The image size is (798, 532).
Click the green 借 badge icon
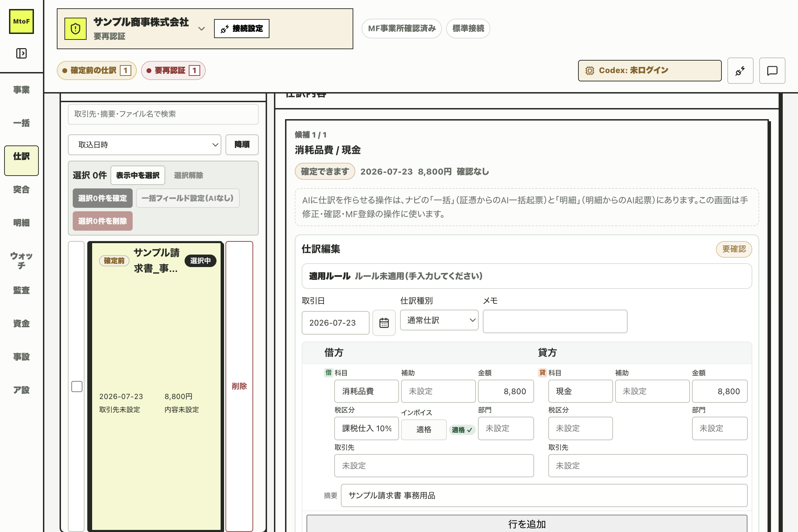[x=328, y=373]
